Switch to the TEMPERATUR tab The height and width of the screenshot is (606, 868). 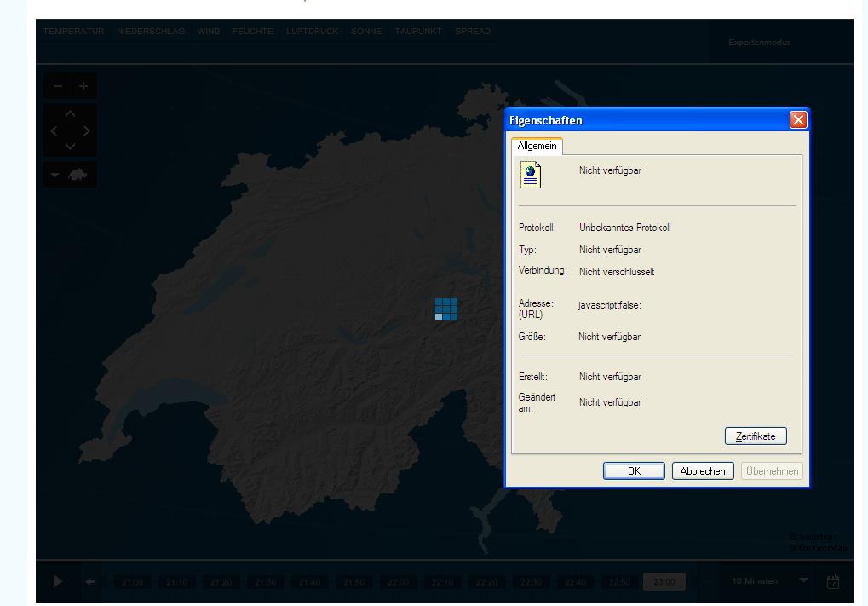[x=73, y=32]
